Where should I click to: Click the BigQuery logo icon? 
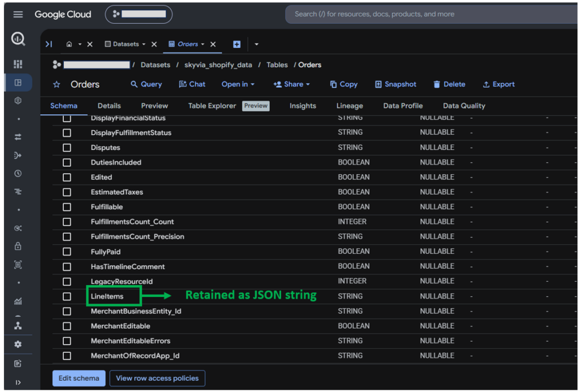point(18,39)
